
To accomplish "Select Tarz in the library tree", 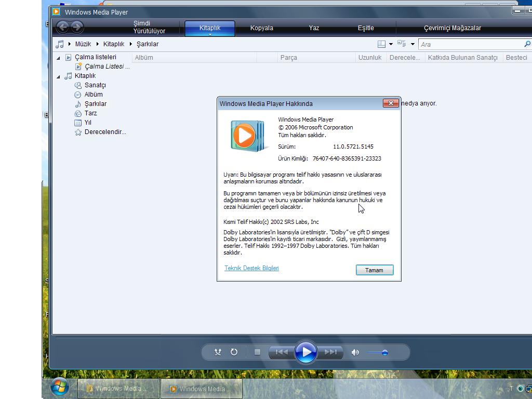I will tap(90, 113).
